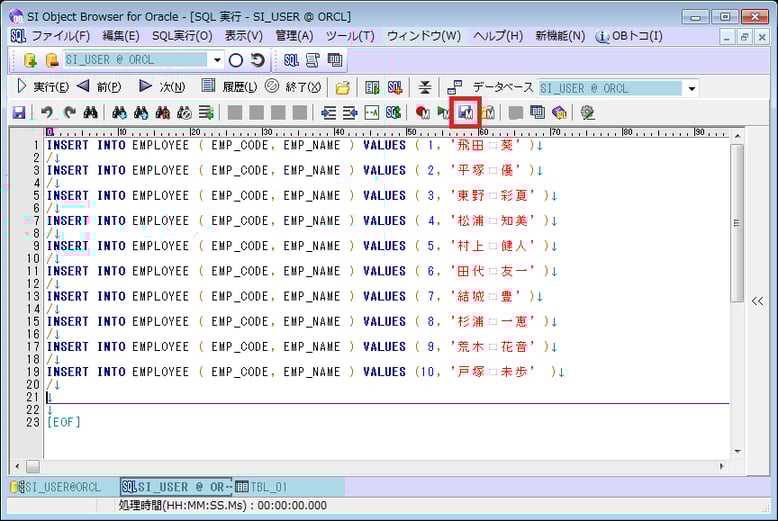Click the horizontal scrollbar right arrow
Image resolution: width=778 pixels, height=521 pixels.
(720, 467)
